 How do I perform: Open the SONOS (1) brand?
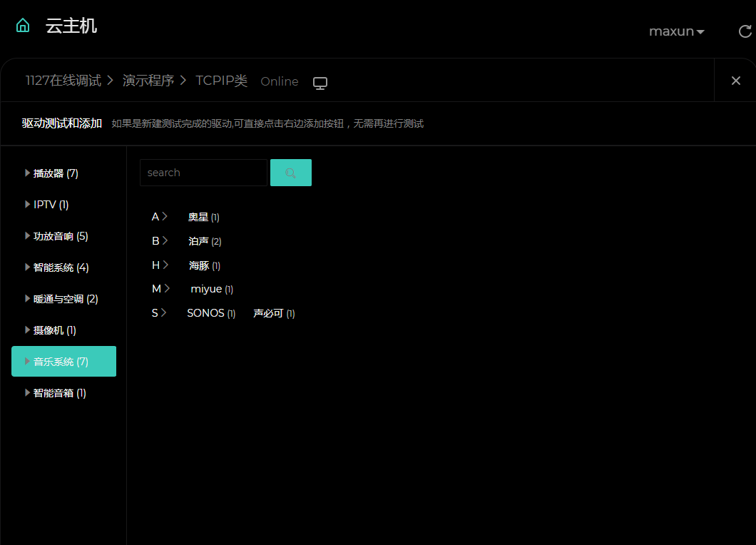point(211,313)
